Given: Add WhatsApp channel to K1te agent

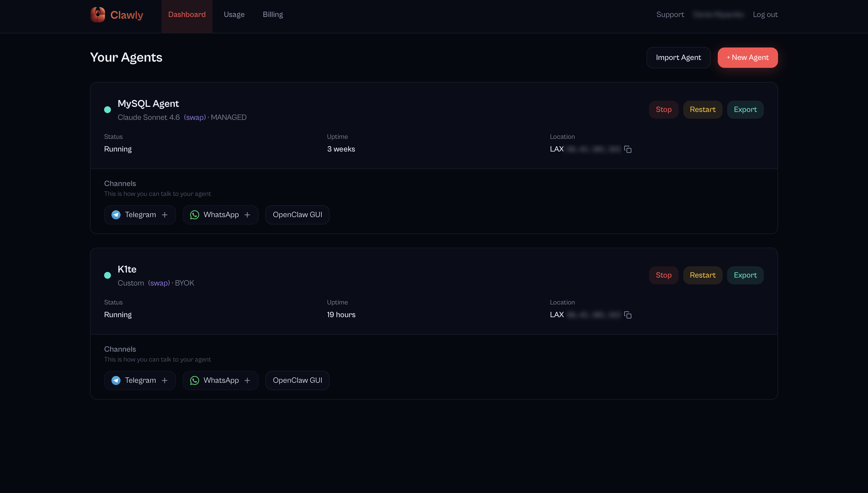Looking at the screenshot, I should pos(220,380).
